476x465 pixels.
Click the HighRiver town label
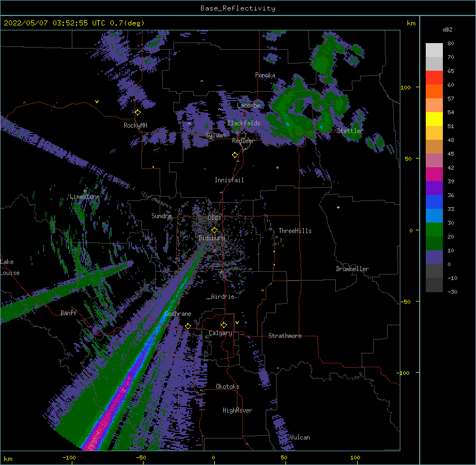[x=237, y=410]
